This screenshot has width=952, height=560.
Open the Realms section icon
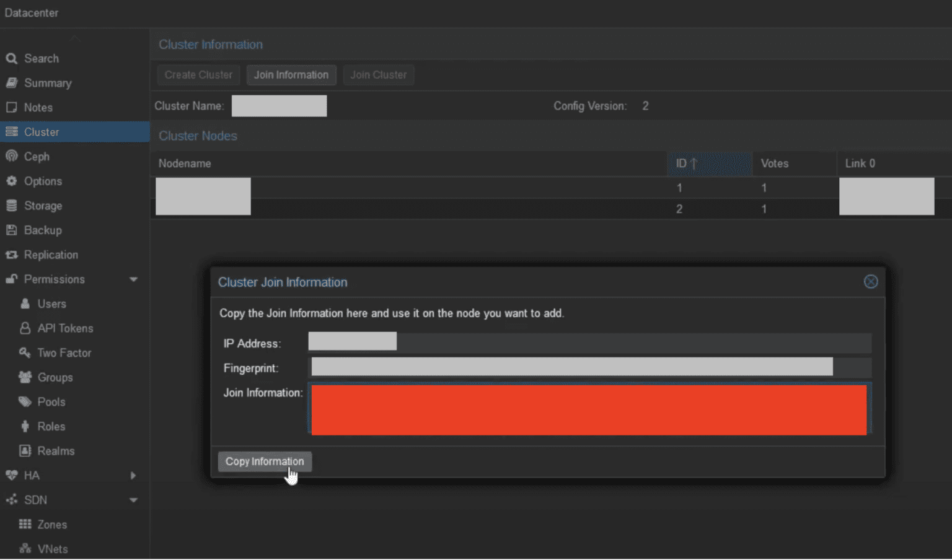pos(25,450)
